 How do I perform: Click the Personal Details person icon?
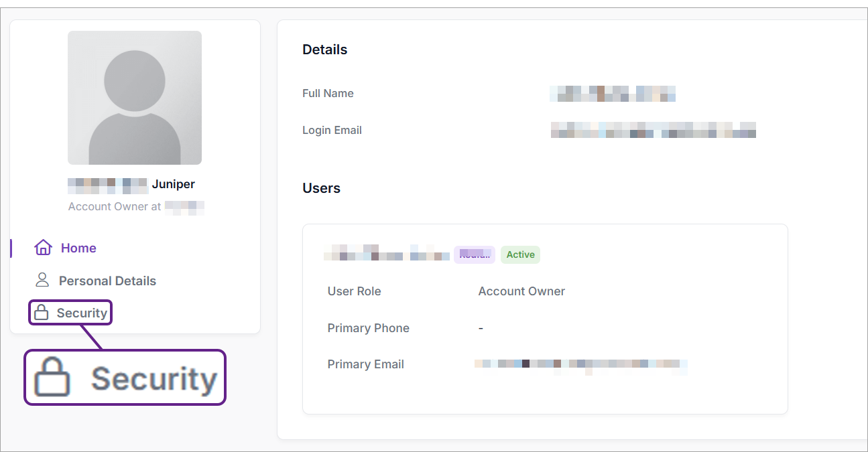click(x=42, y=280)
